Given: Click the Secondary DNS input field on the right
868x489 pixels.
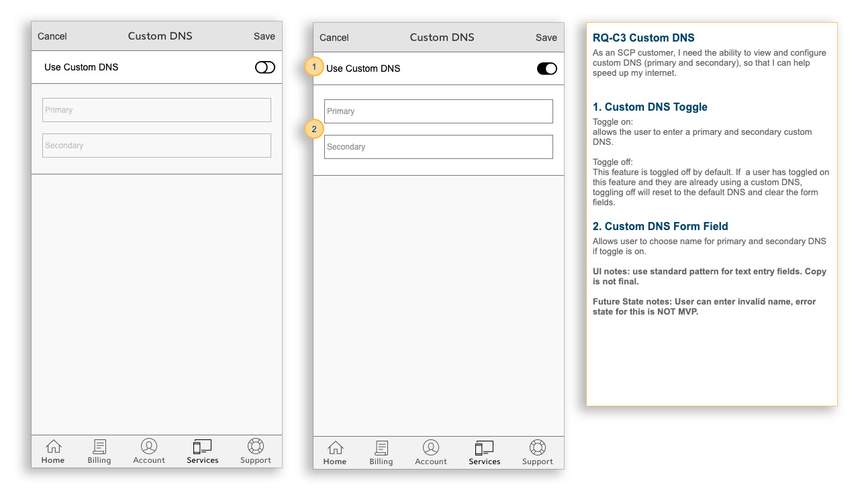Looking at the screenshot, I should click(438, 146).
